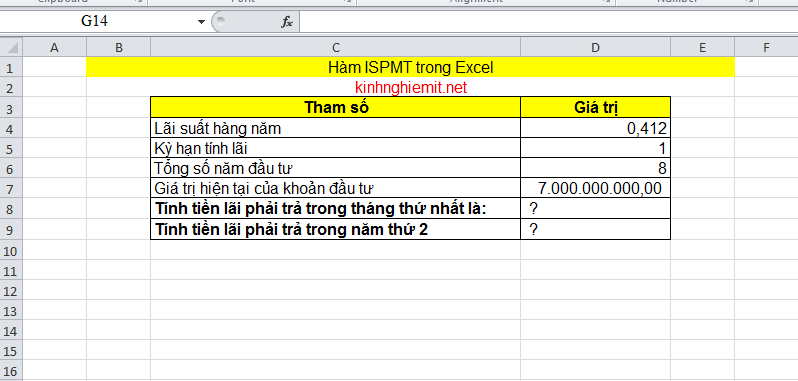This screenshot has width=798, height=381.
Task: Select row 4 header
Action: [x=11, y=128]
